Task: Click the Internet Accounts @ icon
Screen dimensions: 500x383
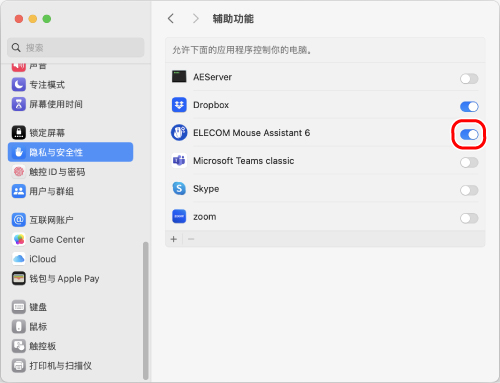Action: coord(19,220)
